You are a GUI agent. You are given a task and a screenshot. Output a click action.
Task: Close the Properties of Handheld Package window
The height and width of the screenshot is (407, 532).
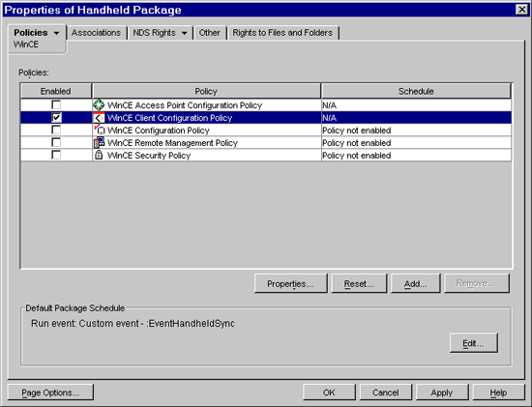(x=521, y=10)
